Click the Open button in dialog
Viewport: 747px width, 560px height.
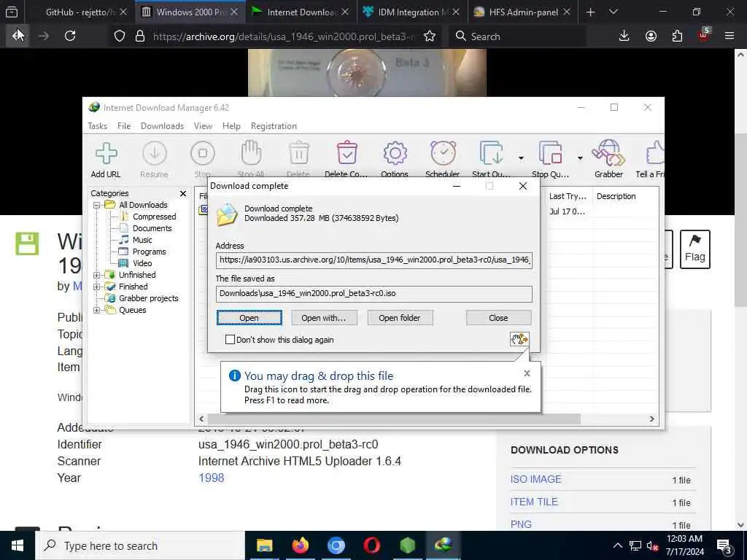coord(249,318)
